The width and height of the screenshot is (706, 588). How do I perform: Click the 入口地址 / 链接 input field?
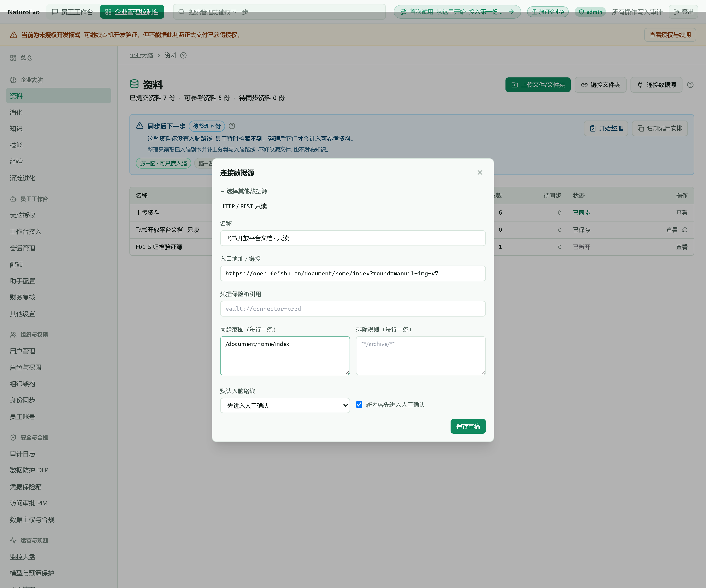353,273
